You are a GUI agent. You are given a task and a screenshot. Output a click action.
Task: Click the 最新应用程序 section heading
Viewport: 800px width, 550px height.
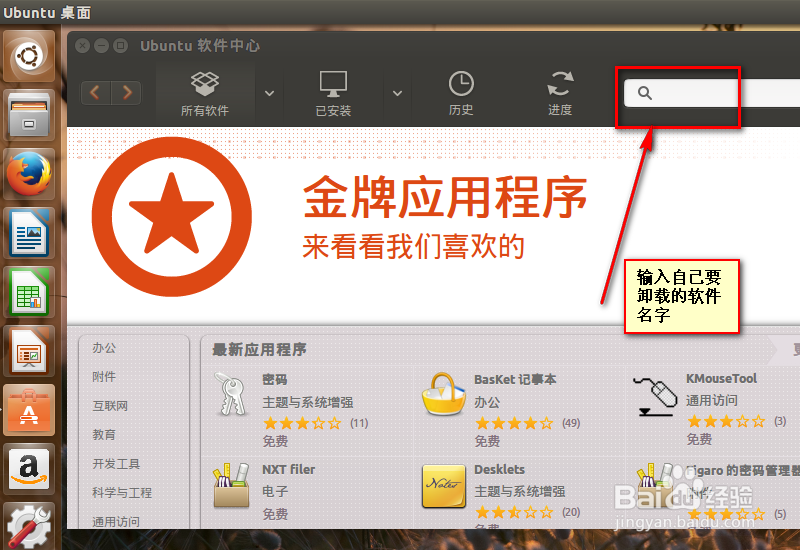pyautogui.click(x=259, y=349)
